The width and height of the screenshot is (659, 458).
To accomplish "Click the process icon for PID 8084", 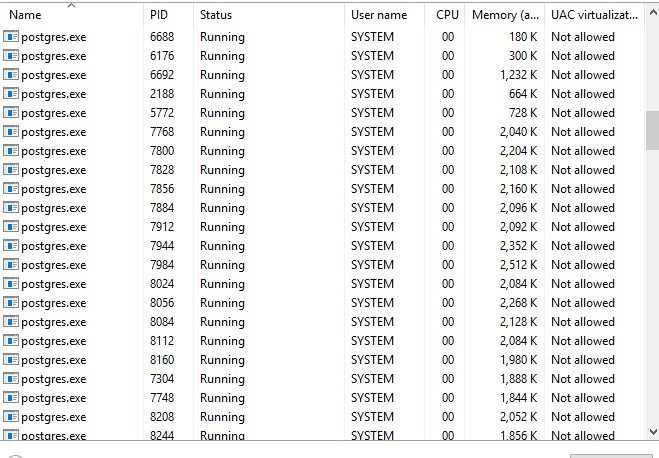I will 11,321.
